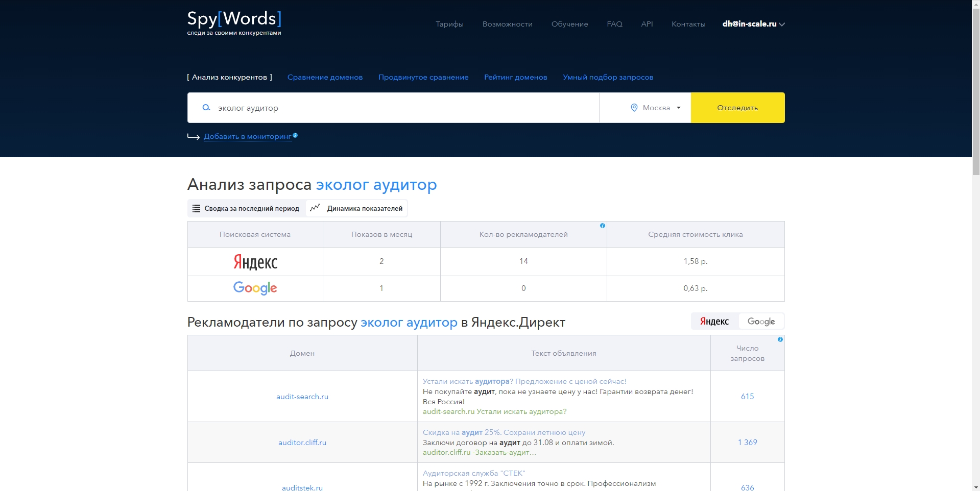The width and height of the screenshot is (980, 491).
Task: Open Обучение in the top navigation
Action: 570,24
